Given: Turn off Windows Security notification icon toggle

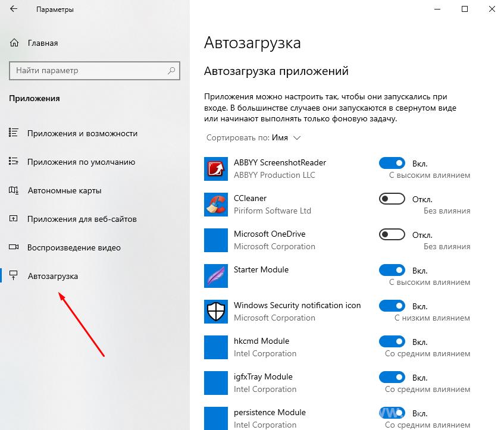Looking at the screenshot, I should pos(392,306).
